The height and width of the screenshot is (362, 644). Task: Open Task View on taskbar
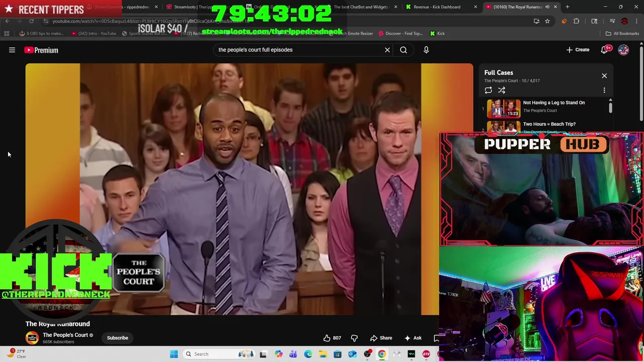[x=263, y=354]
